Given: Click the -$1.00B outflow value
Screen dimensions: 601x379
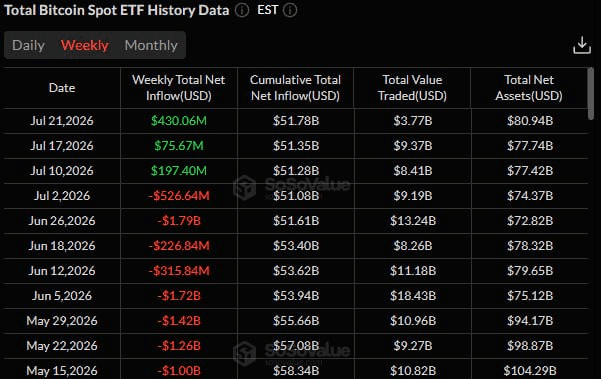Looking at the screenshot, I should point(179,371).
